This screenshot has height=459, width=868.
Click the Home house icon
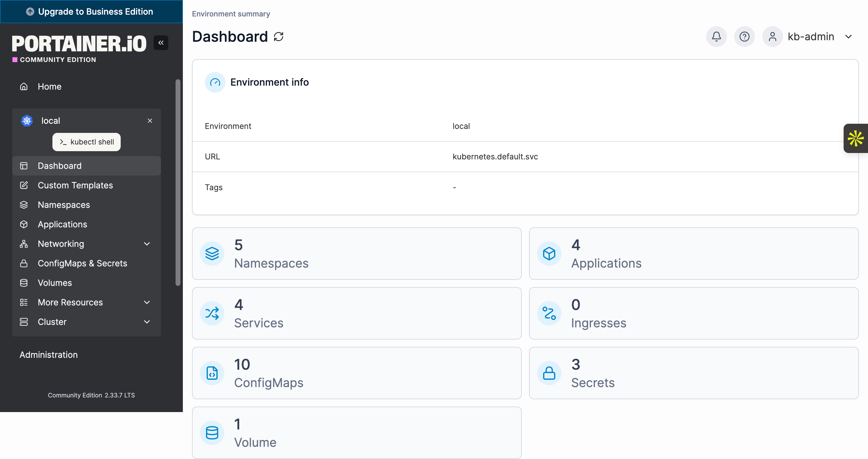23,86
